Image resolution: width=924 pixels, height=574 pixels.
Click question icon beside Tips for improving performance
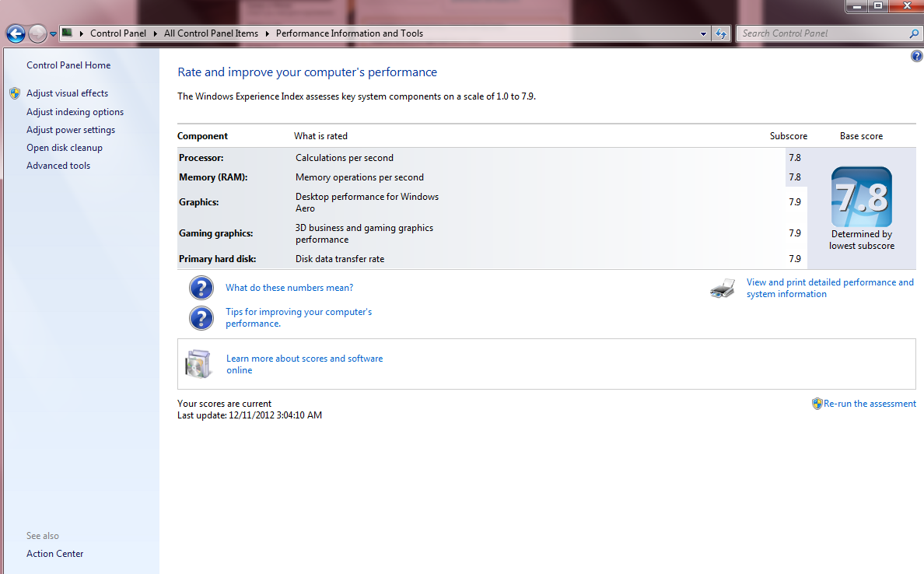click(x=201, y=317)
